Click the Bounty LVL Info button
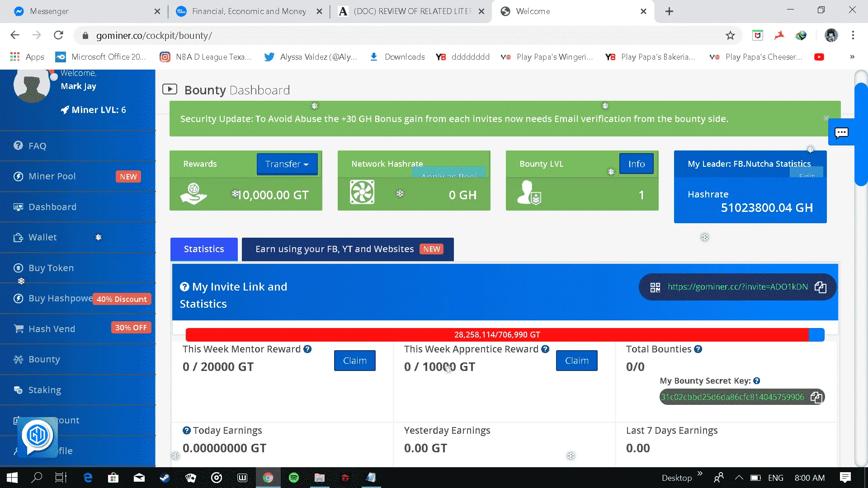 [636, 164]
